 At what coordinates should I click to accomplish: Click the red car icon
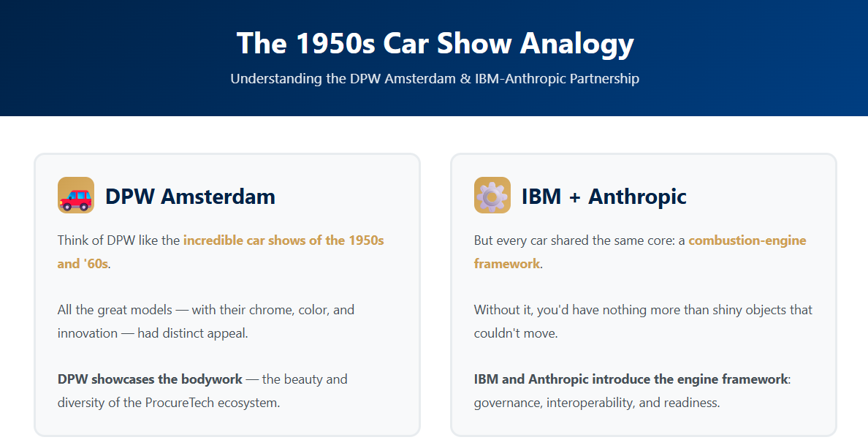pyautogui.click(x=76, y=196)
